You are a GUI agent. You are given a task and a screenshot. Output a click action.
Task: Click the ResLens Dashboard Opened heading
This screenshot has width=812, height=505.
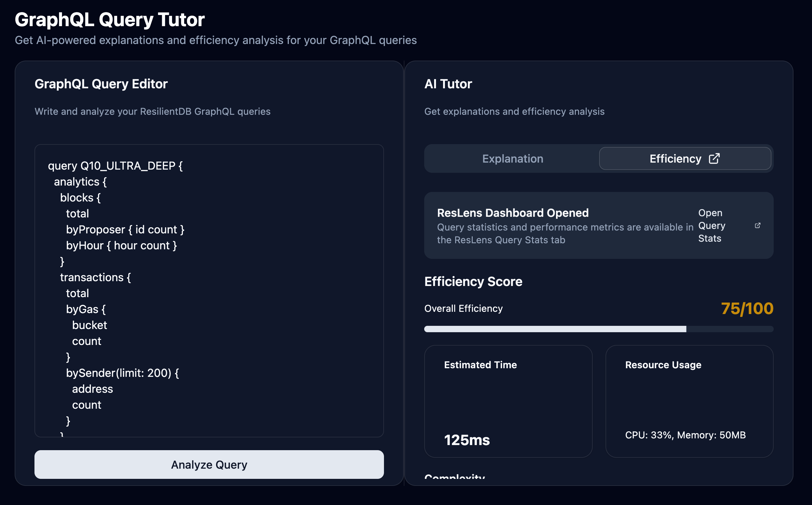tap(513, 213)
